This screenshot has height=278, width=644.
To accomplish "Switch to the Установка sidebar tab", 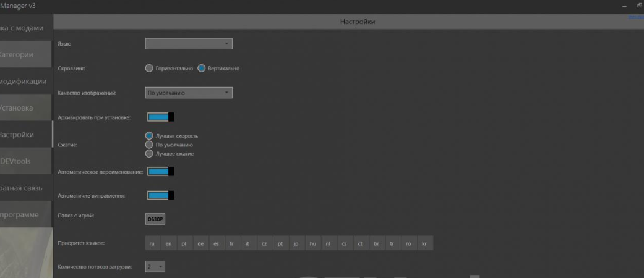I will pyautogui.click(x=25, y=108).
